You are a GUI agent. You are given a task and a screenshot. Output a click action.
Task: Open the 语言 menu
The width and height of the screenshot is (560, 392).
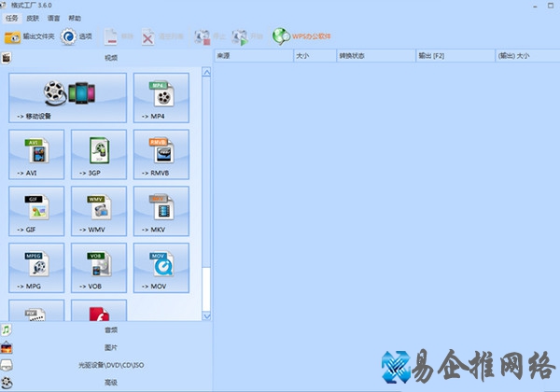(x=53, y=18)
